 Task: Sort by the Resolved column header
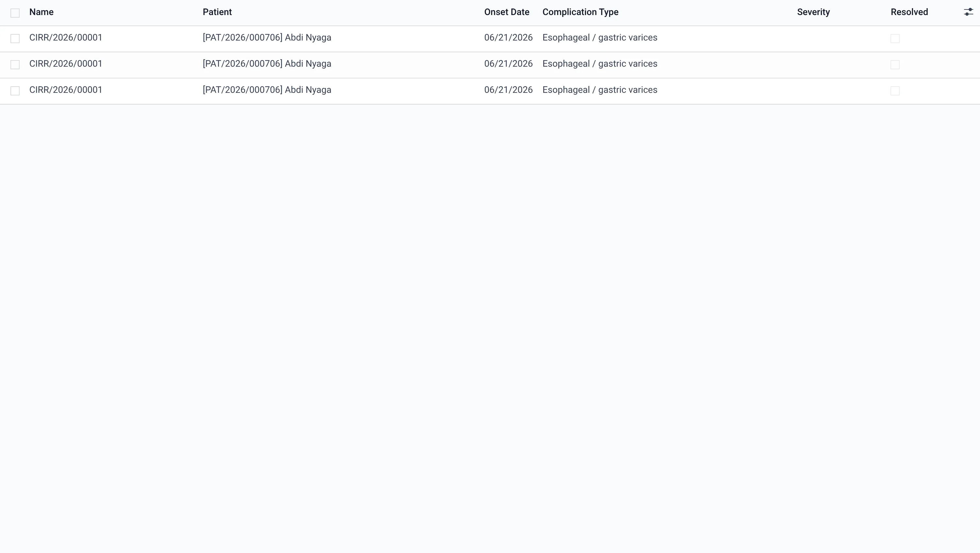[x=909, y=12]
